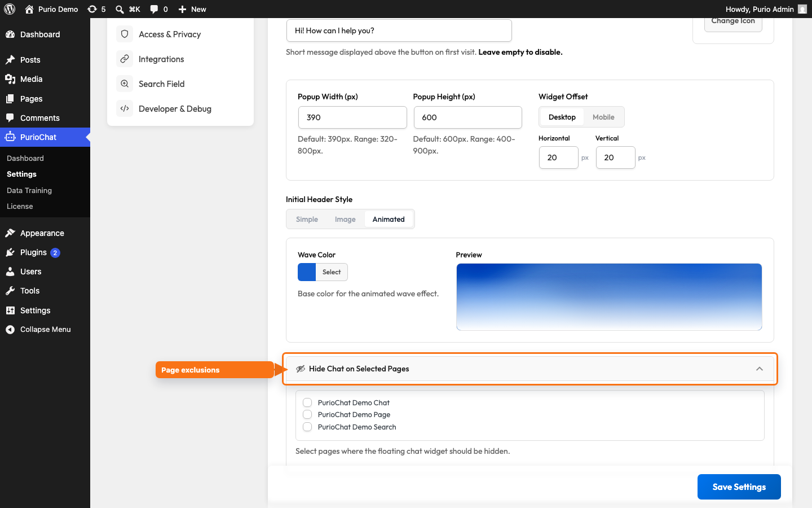Click the blue Wave Color swatch
The image size is (812, 508).
307,272
